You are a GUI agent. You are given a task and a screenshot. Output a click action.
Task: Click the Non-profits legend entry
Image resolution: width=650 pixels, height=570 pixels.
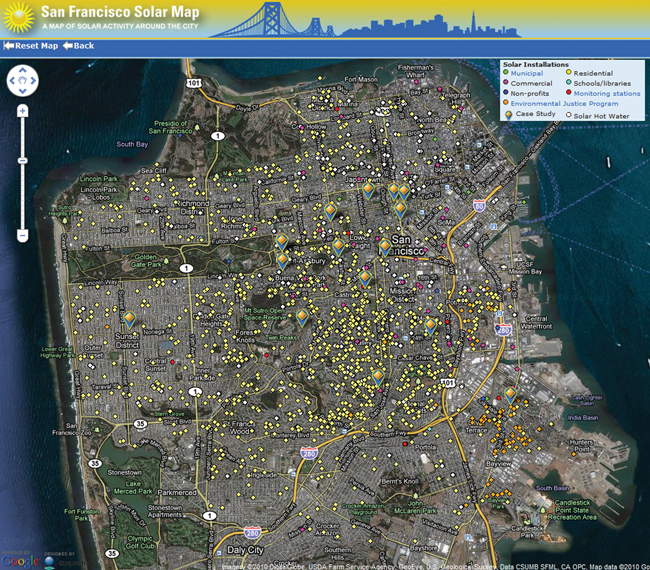click(x=529, y=94)
